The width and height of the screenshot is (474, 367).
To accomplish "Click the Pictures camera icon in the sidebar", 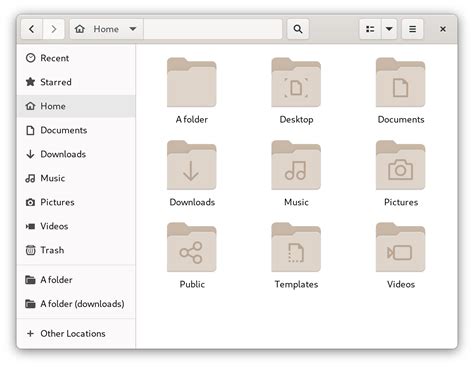I will pos(30,202).
